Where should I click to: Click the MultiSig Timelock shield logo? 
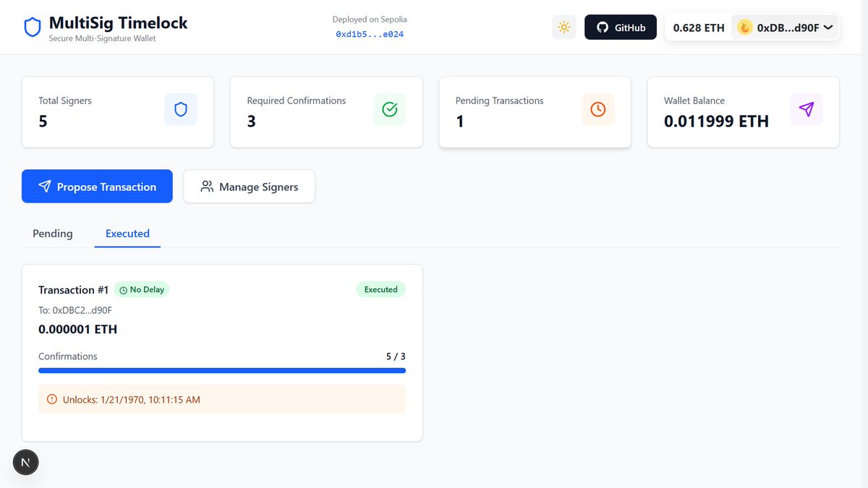point(33,27)
